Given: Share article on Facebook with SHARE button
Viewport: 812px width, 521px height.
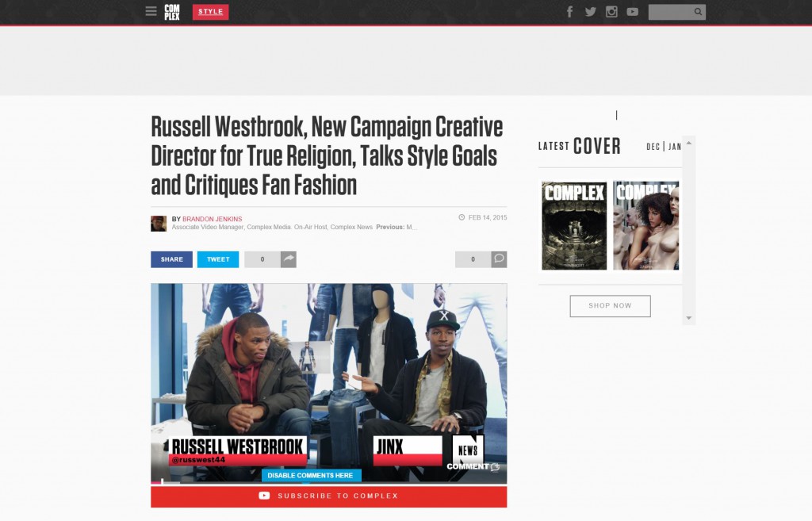Looking at the screenshot, I should point(171,259).
